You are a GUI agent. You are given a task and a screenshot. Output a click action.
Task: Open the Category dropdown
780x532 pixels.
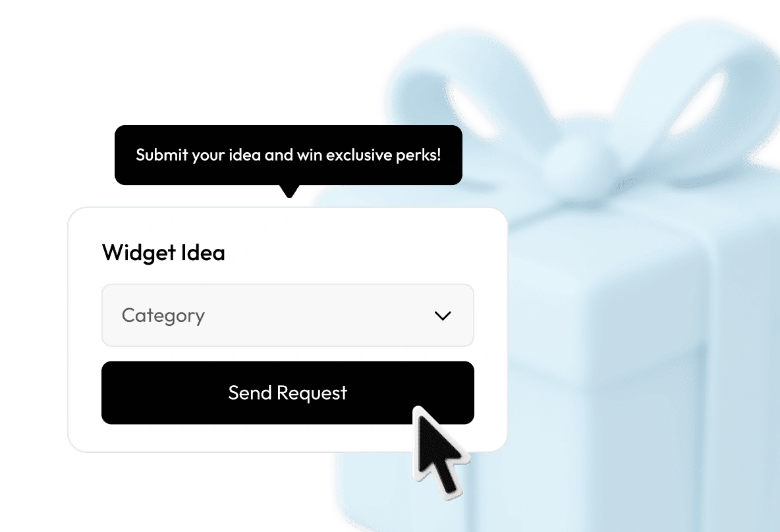(x=287, y=315)
